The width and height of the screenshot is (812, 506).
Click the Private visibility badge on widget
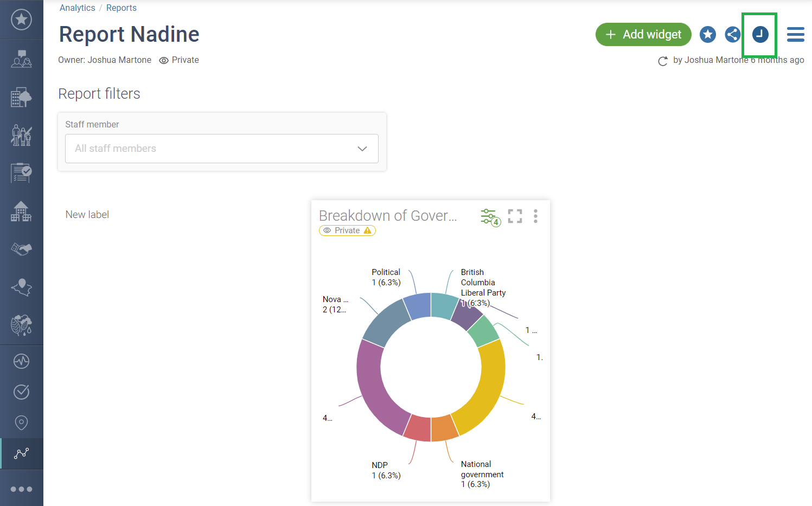tap(347, 230)
